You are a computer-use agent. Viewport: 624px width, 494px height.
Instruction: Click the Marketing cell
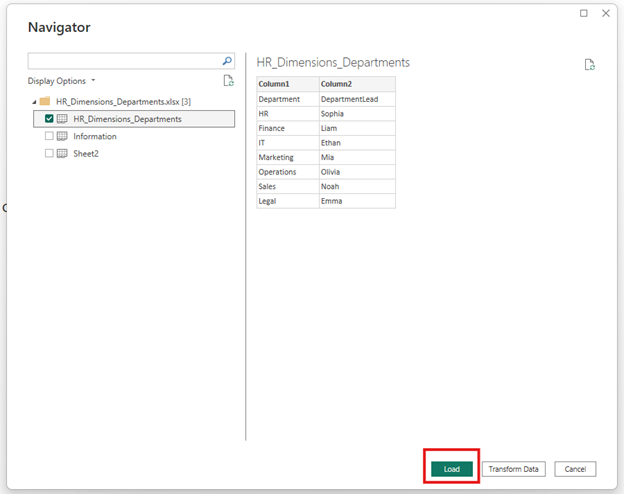288,157
